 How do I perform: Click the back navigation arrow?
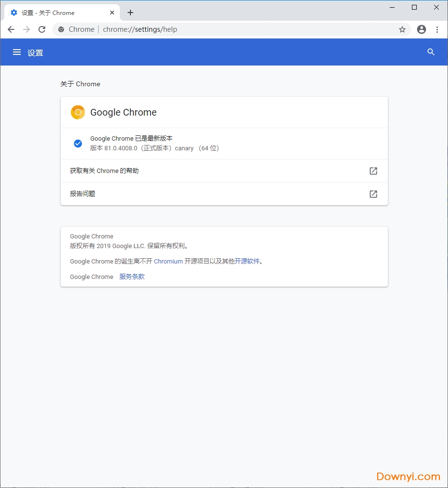pos(11,29)
